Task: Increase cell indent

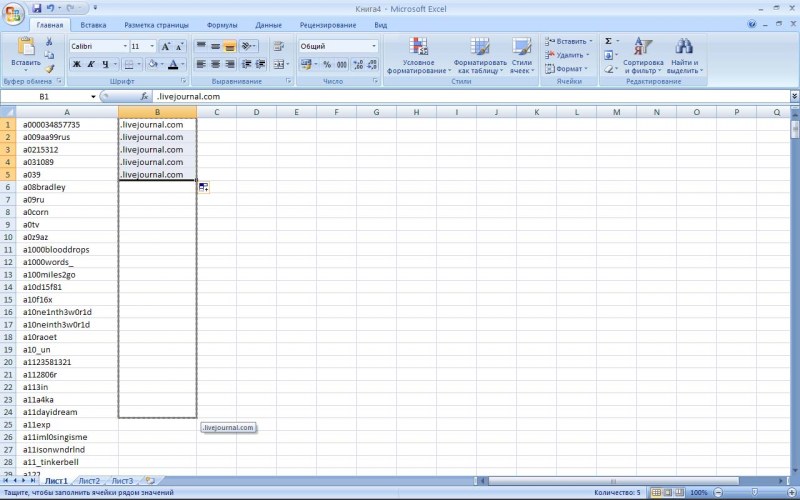Action: pyautogui.click(x=260, y=64)
